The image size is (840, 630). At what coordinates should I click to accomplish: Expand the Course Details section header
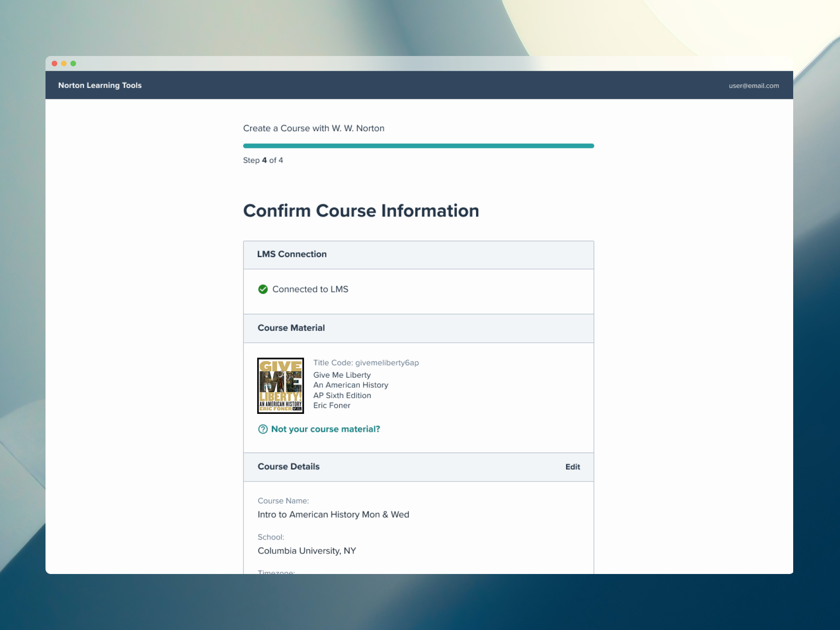(288, 467)
